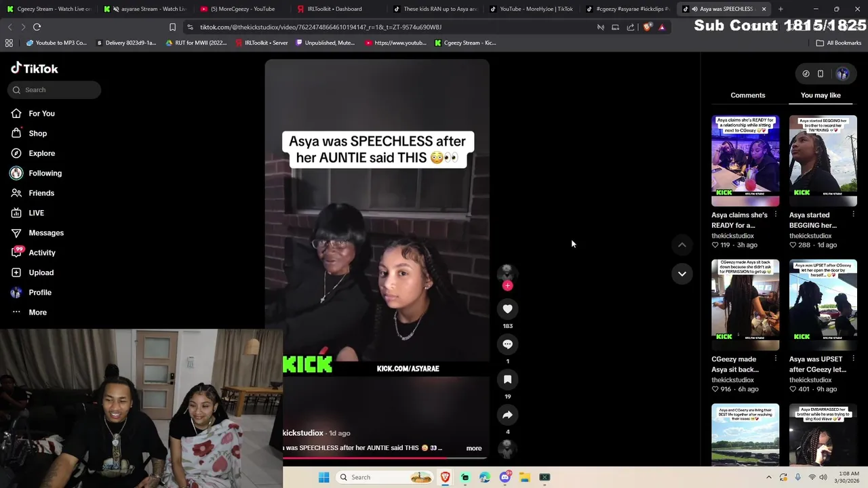Open 'CGeezy made Asya sit back' thumbnail
Screen dimensions: 868x488
tap(745, 305)
